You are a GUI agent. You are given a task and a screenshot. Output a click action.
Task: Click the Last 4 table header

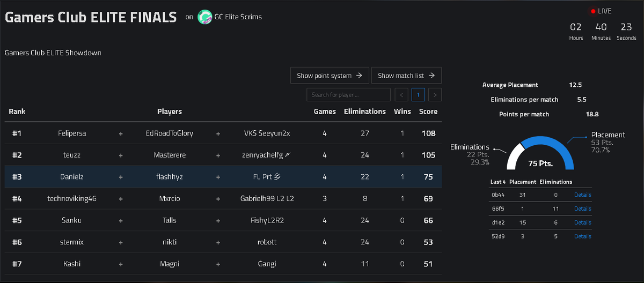coord(497,182)
